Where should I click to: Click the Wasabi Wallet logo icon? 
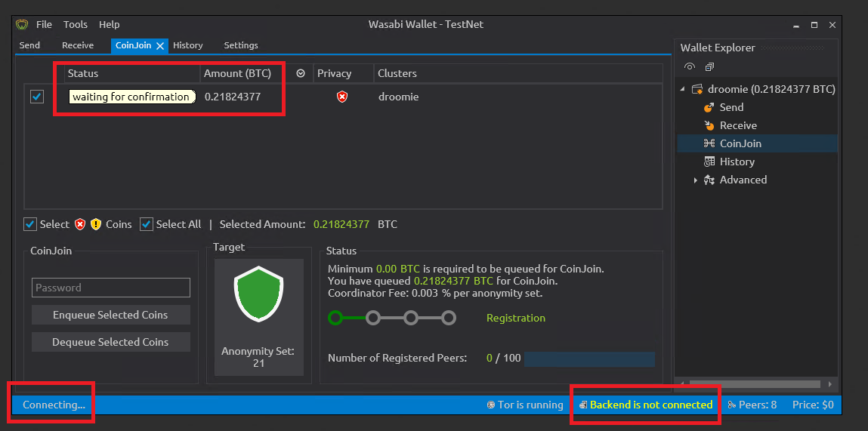[x=22, y=24]
